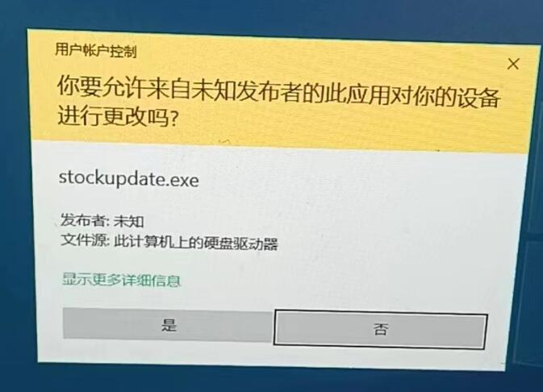
Task: Close the User Account Control dialog
Action: click(513, 64)
